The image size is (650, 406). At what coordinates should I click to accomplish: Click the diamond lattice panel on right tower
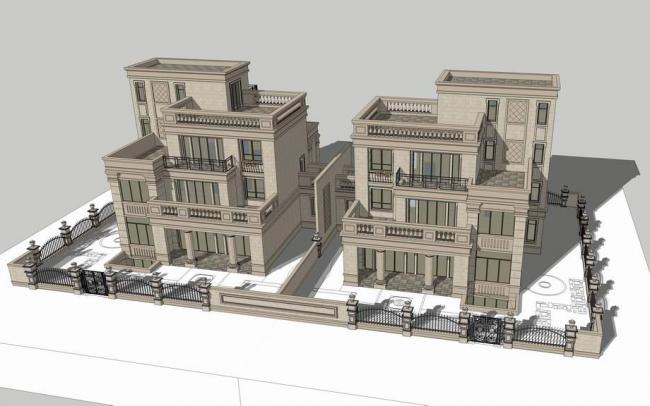point(516,112)
